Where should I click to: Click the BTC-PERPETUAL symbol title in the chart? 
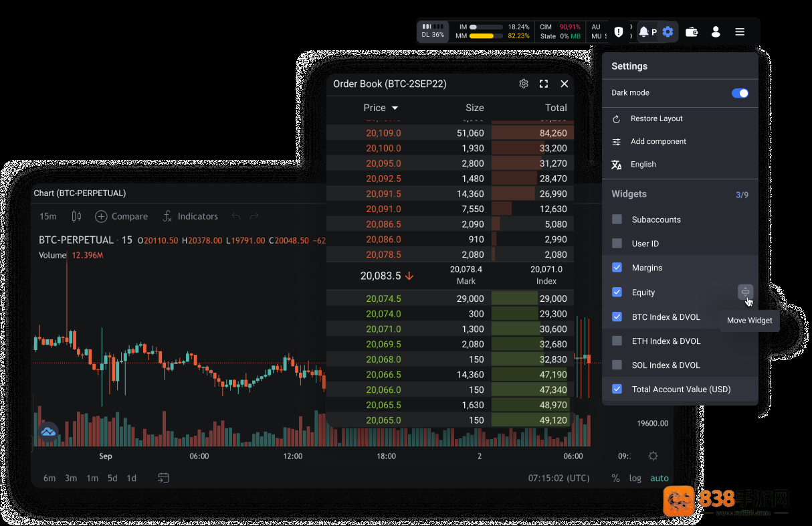pyautogui.click(x=76, y=240)
